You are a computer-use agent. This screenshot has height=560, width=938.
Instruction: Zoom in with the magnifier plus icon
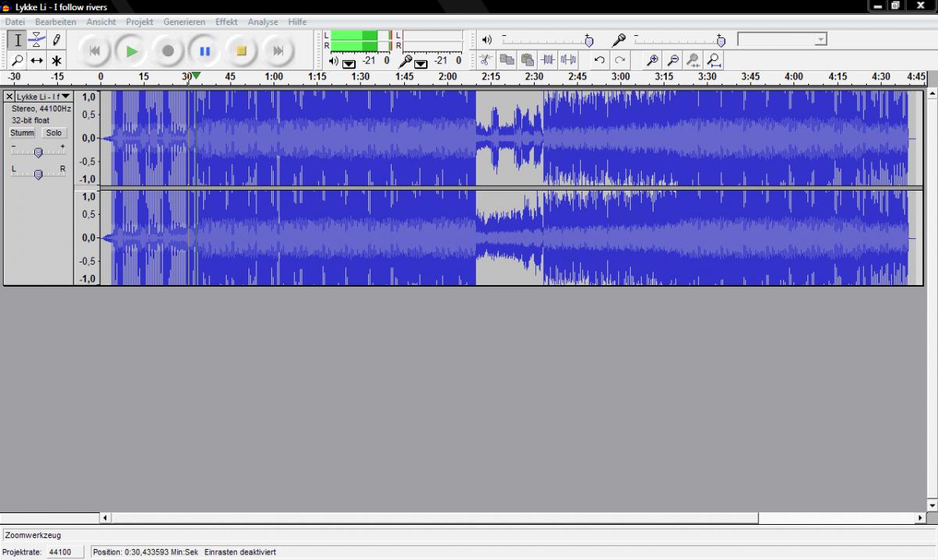[x=652, y=59]
